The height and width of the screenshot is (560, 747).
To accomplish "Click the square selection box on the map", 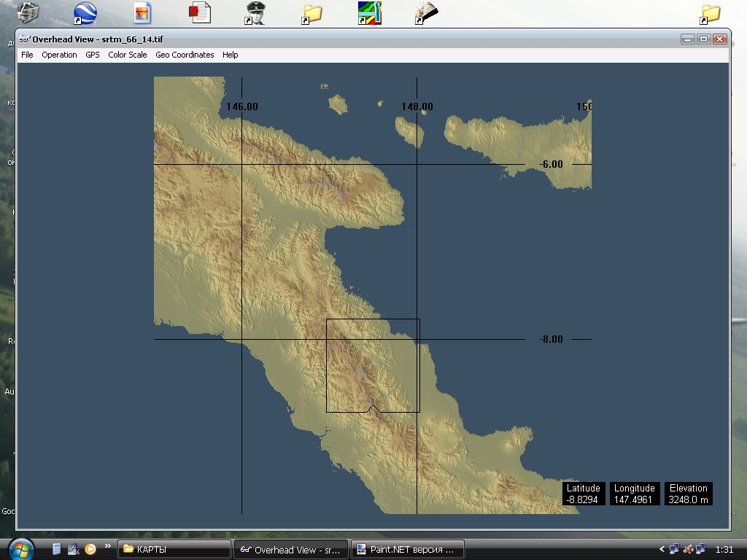I will 373,365.
